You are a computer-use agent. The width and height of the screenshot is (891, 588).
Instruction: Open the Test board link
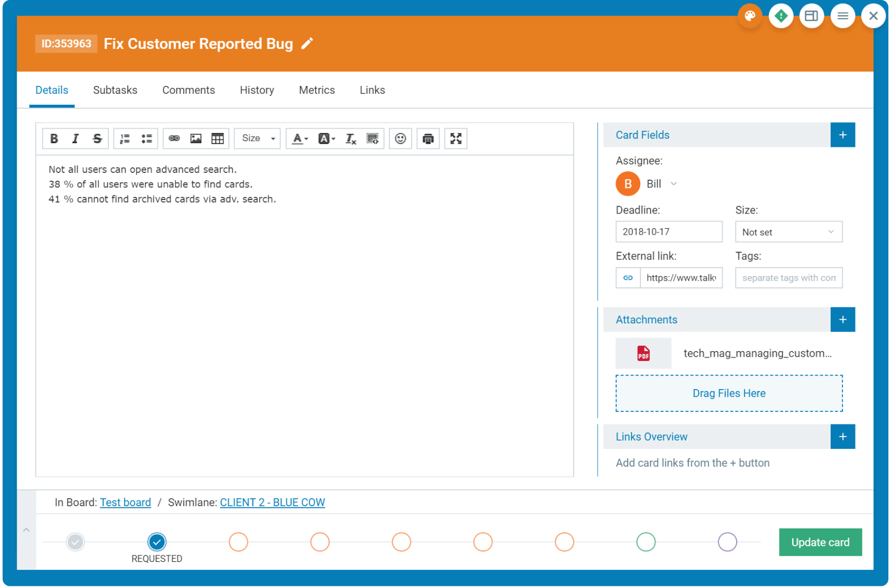point(125,503)
